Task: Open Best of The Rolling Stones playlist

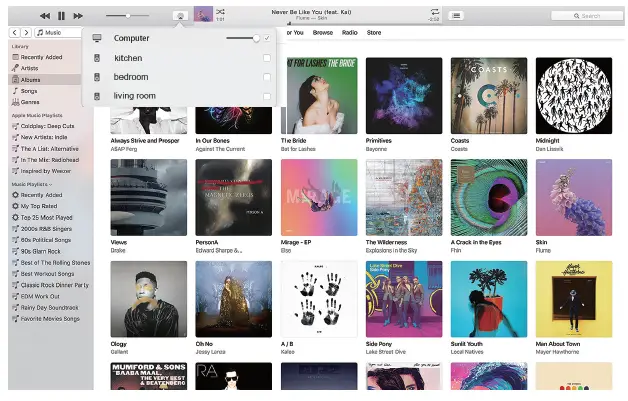Action: [55, 263]
